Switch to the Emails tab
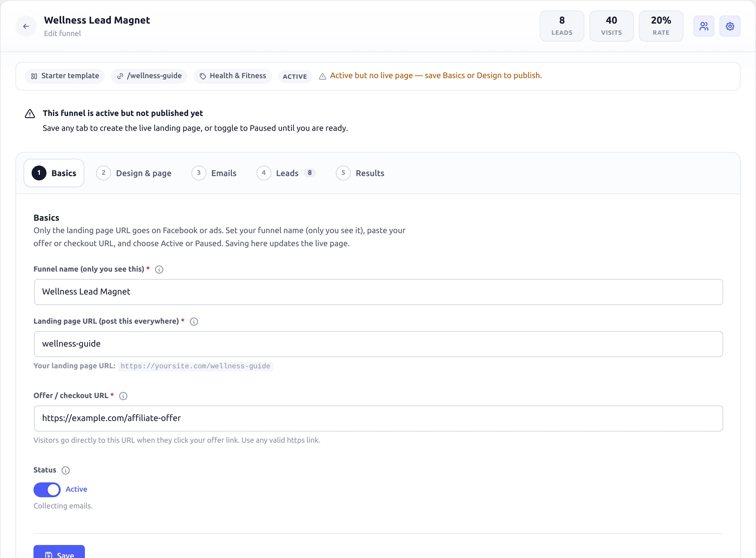Viewport: 756px width, 558px height. tap(214, 173)
